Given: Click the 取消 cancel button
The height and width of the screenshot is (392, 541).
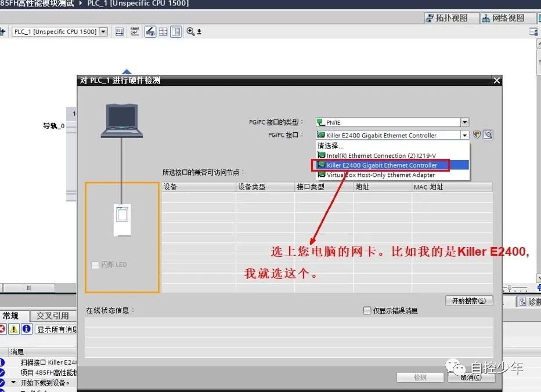Looking at the screenshot, I should click(470, 377).
